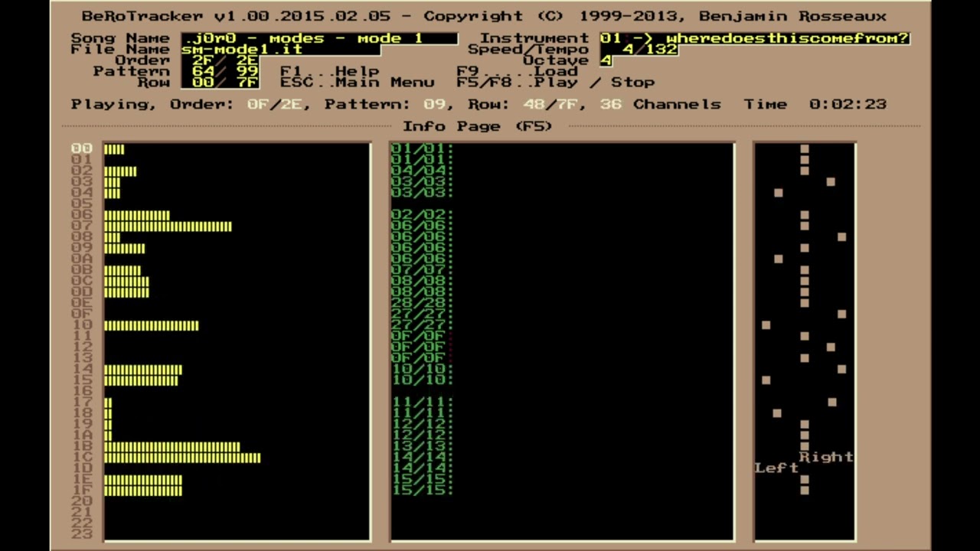Image resolution: width=980 pixels, height=551 pixels.
Task: Click the pan marker of channel 04
Action: 779,193
